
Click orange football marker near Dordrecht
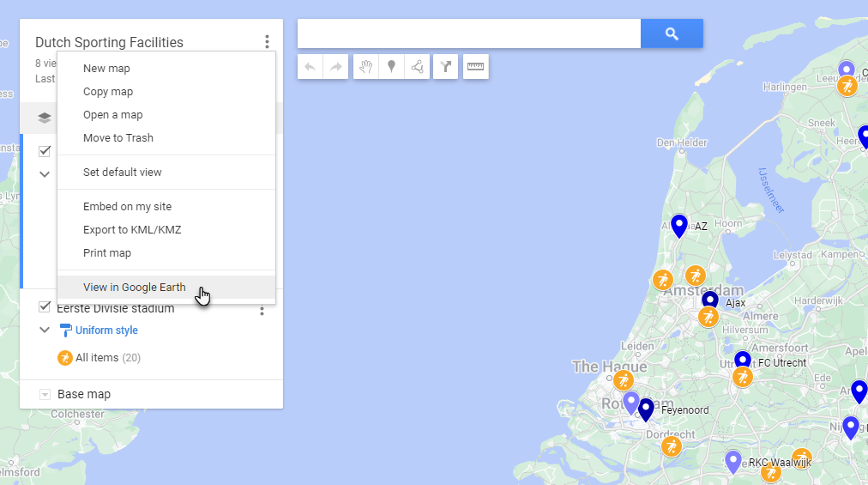pos(672,446)
